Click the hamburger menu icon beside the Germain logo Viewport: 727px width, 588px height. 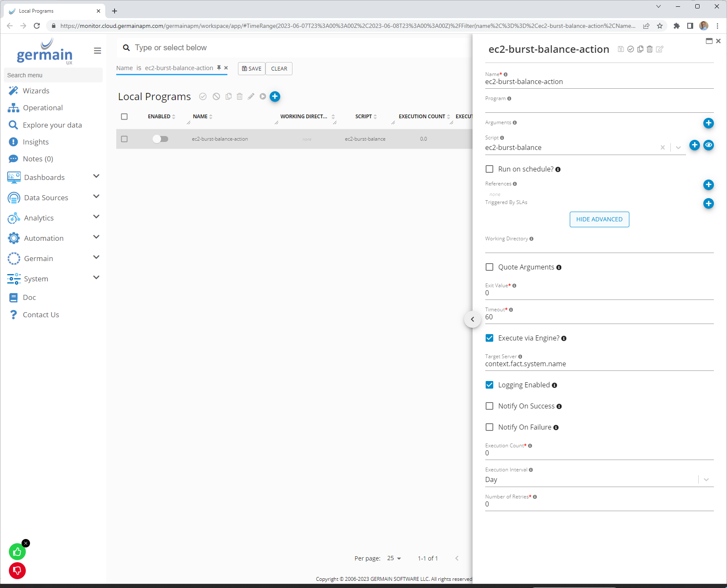[97, 51]
